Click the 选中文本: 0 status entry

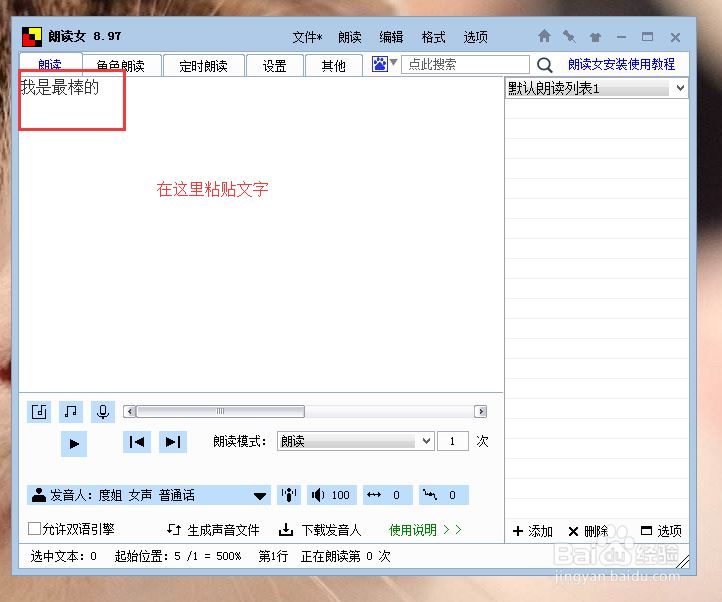(x=64, y=556)
